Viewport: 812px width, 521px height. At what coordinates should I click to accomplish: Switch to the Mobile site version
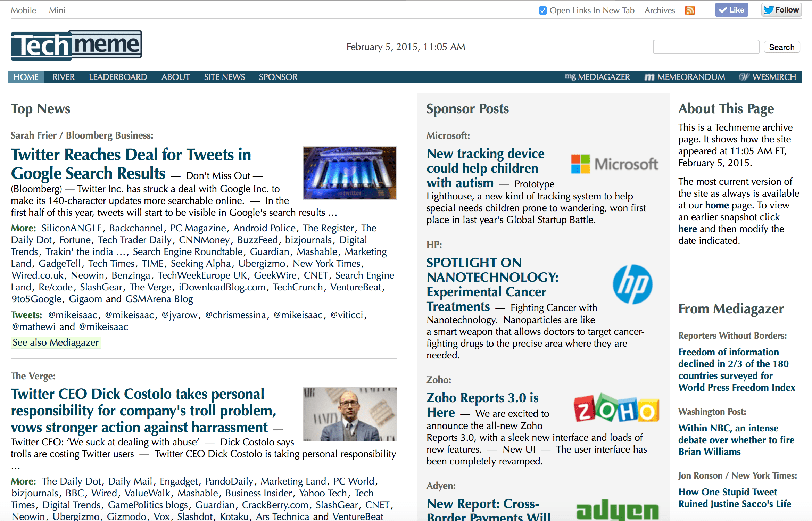(x=23, y=10)
